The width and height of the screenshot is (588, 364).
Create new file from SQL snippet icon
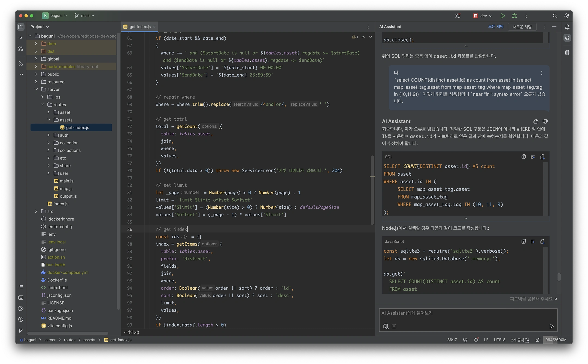point(542,157)
